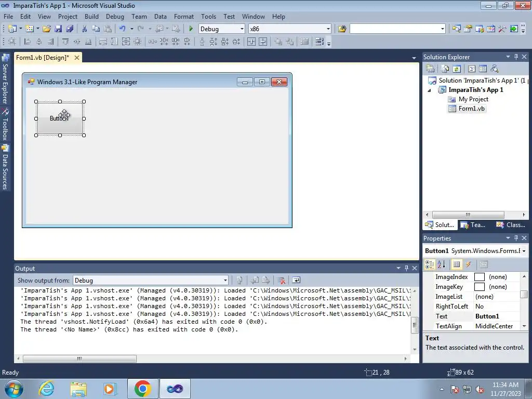This screenshot has width=532, height=399.
Task: Click the Save All icon
Action: click(70, 29)
